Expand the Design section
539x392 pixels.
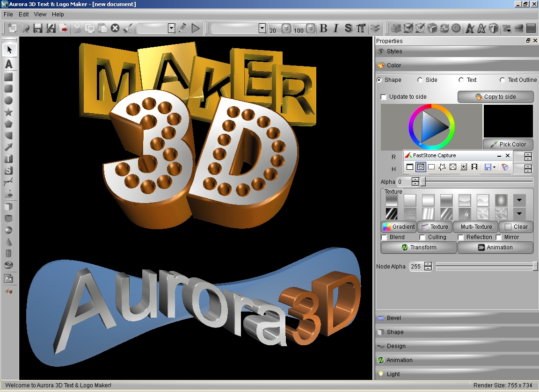[457, 346]
